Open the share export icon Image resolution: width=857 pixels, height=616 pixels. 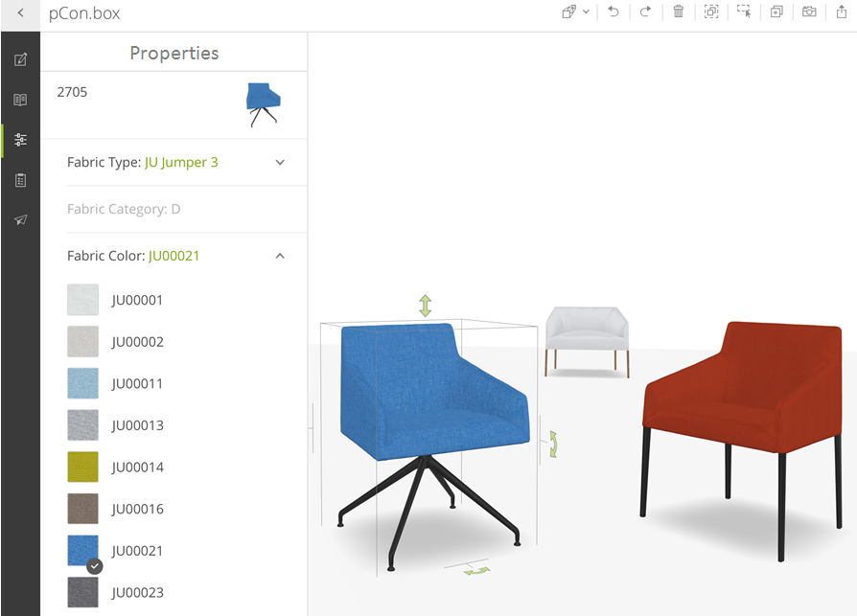(842, 11)
